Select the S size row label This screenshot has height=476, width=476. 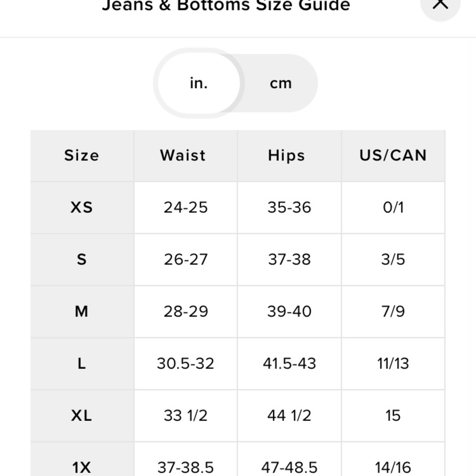(x=82, y=259)
